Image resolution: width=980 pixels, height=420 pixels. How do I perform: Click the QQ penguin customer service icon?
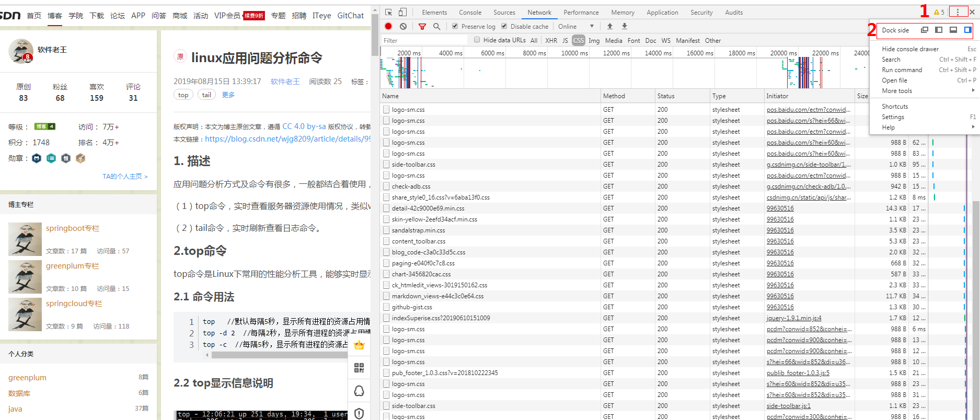click(359, 391)
